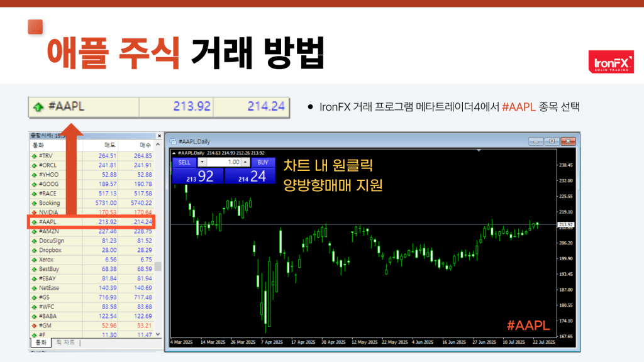Click the chart window icon beside #AAPL,Daily title

[174, 141]
